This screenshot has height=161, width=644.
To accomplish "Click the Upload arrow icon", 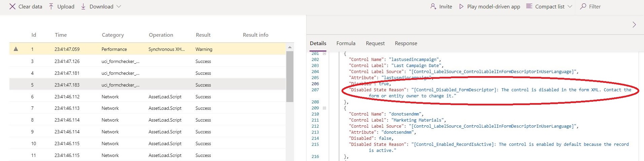I will (51, 6).
